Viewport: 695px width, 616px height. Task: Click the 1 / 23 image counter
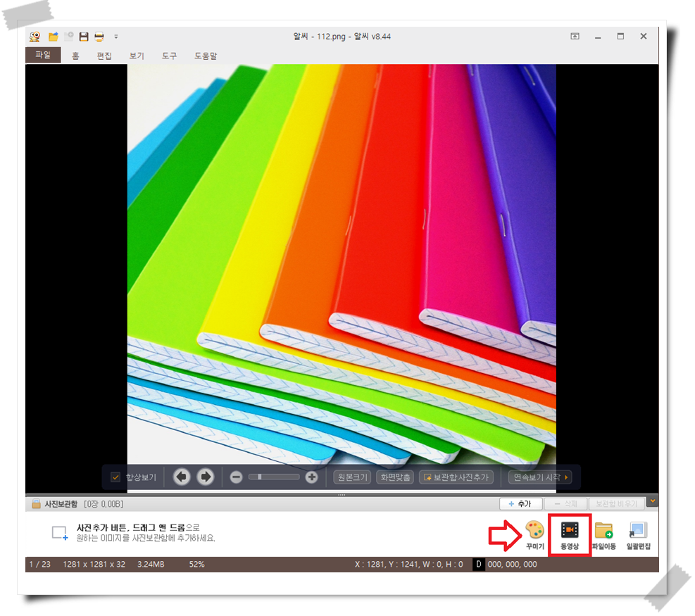(x=40, y=564)
